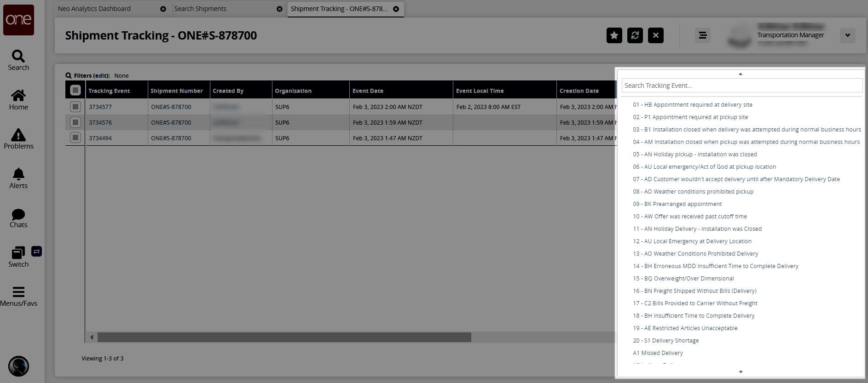This screenshot has height=383, width=868.
Task: Close the Shipment Tracking tab
Action: (x=396, y=9)
